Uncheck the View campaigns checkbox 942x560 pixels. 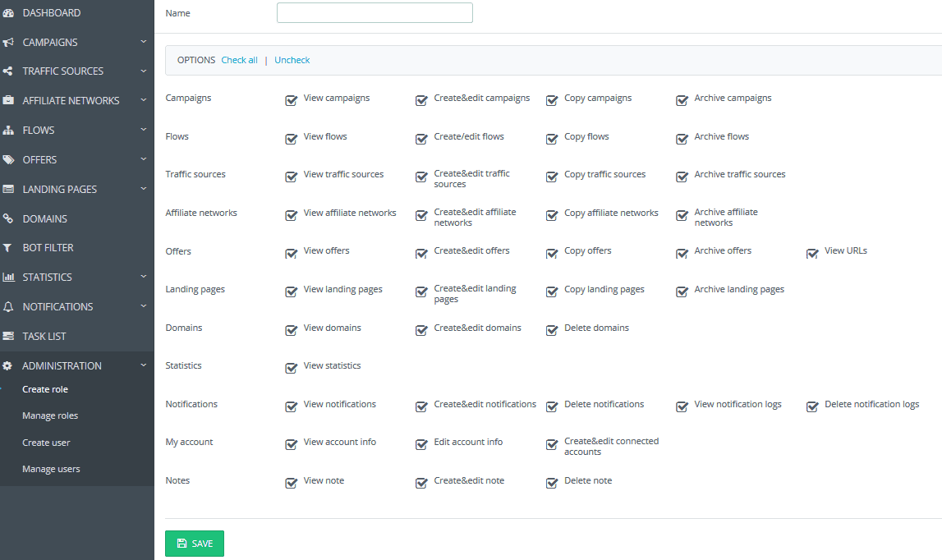coord(292,99)
